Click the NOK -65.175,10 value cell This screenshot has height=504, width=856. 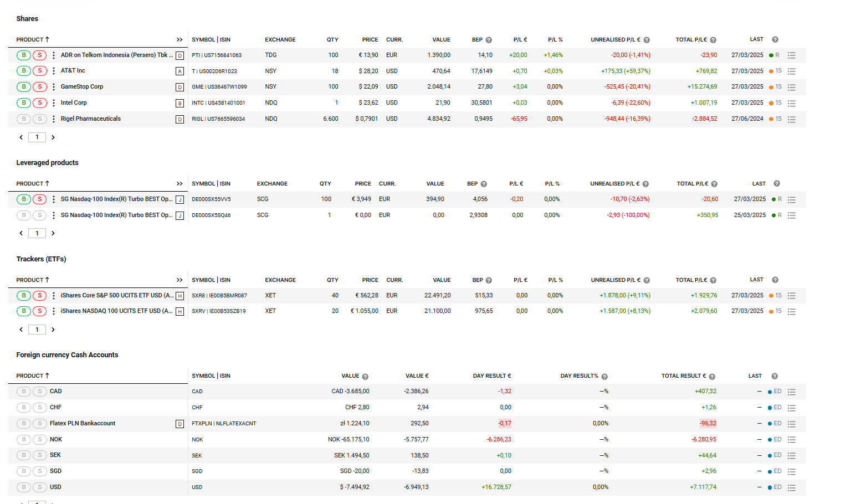coord(348,440)
